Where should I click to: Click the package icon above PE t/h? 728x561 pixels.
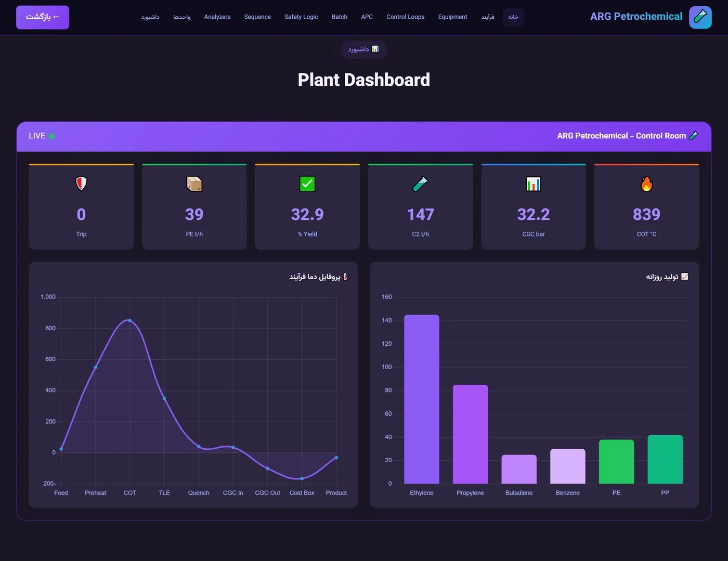click(x=194, y=184)
